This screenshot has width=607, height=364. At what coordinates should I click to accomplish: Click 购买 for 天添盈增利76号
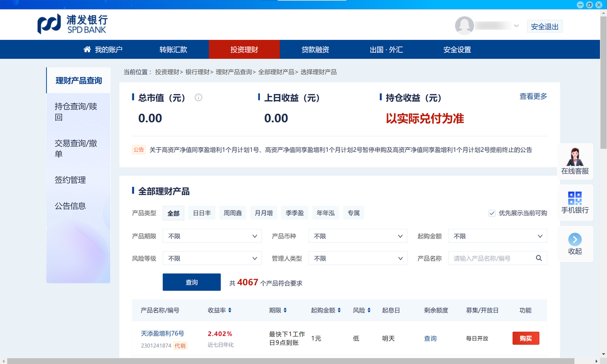pyautogui.click(x=525, y=338)
